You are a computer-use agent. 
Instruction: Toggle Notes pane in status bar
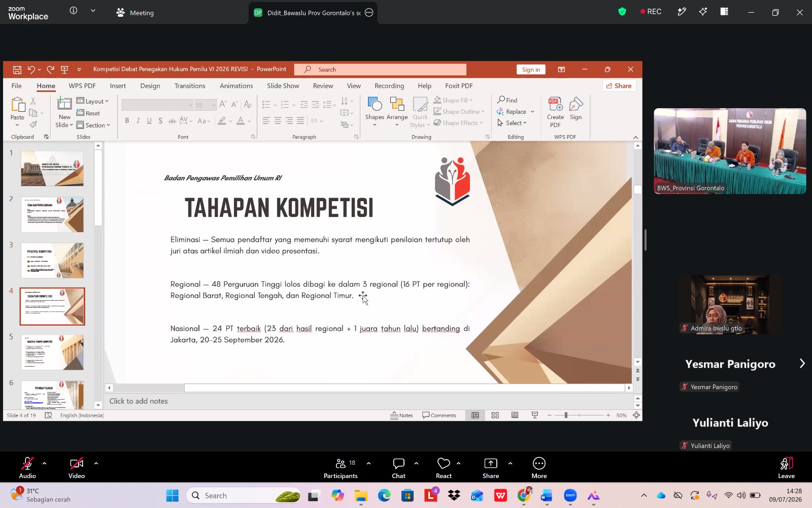pos(401,415)
